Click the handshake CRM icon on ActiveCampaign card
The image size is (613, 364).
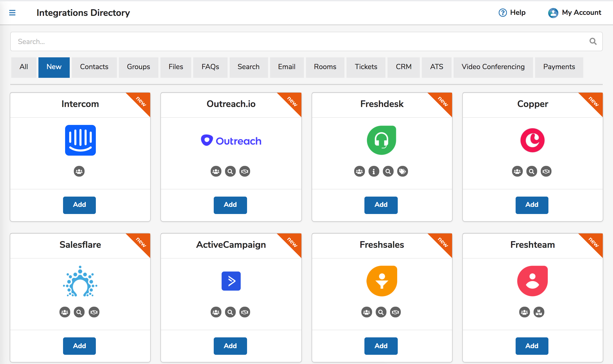(245, 312)
